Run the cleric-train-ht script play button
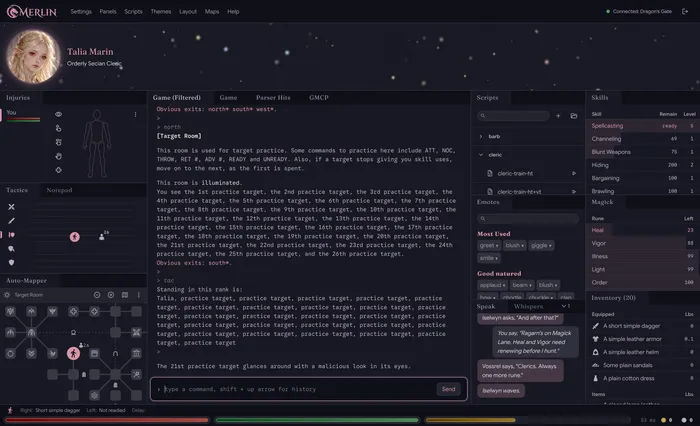Image resolution: width=700 pixels, height=426 pixels. (x=574, y=173)
